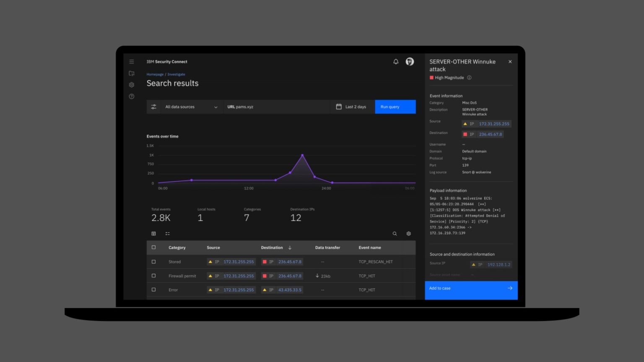Image resolution: width=644 pixels, height=362 pixels.
Task: Click the Run query button
Action: [x=395, y=107]
